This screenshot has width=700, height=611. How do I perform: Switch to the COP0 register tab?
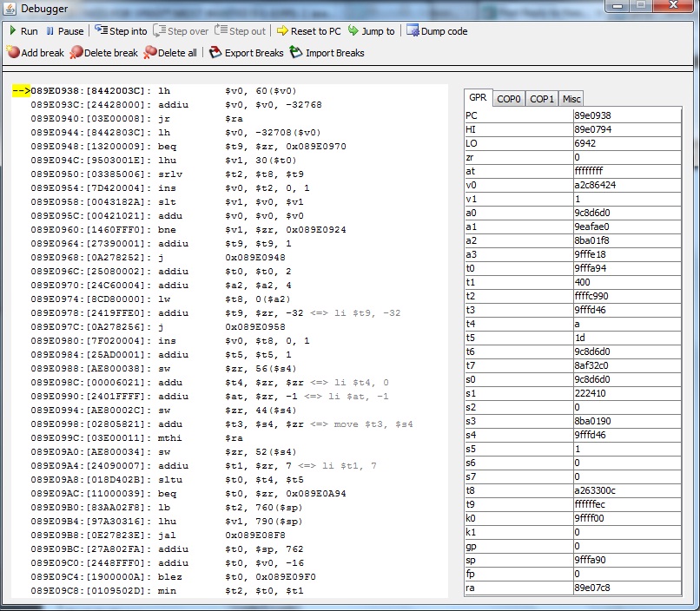(509, 99)
